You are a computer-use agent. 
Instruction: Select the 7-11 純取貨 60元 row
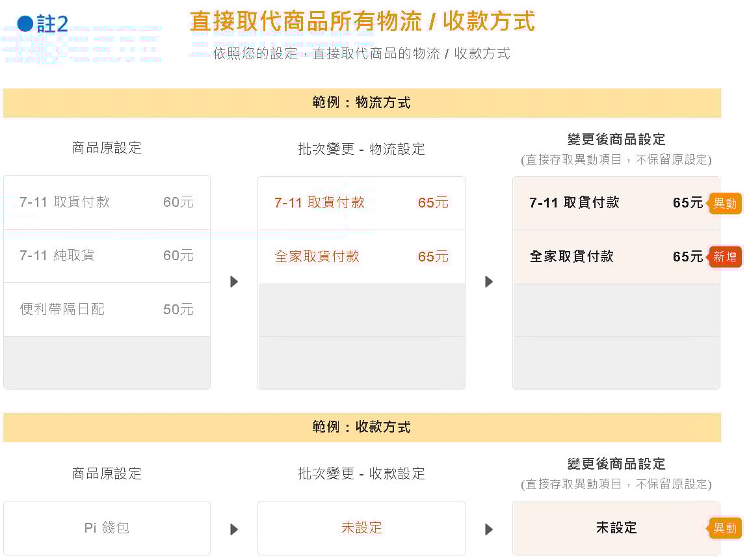pos(107,256)
